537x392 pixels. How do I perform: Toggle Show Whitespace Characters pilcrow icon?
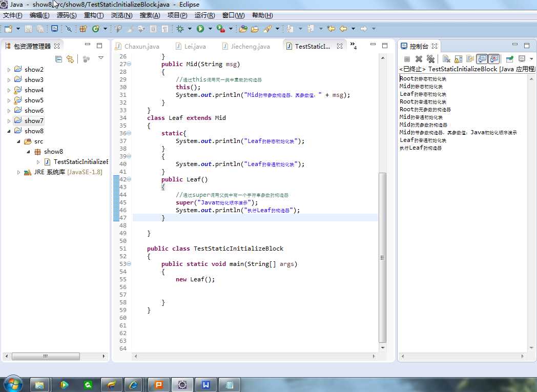[164, 29]
